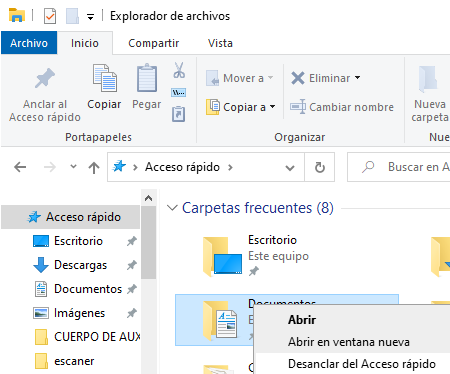The width and height of the screenshot is (450, 374).
Task: Switch to the Vista ribbon tab
Action: tap(220, 43)
